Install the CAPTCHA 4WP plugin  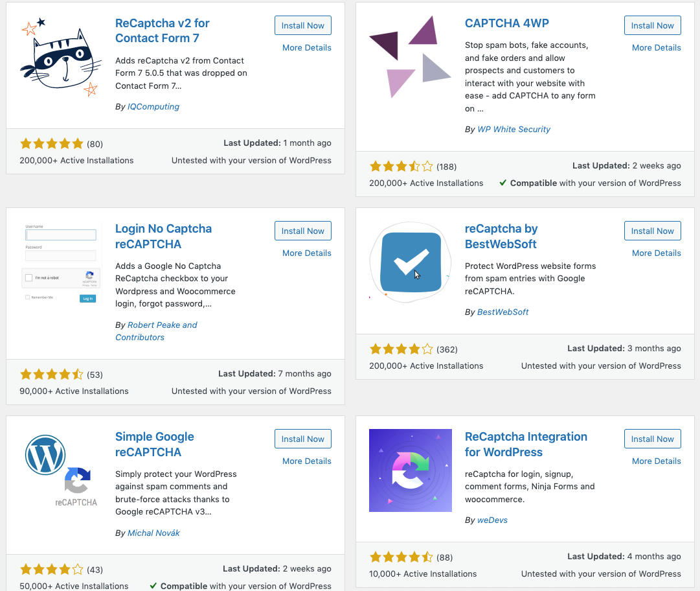[x=652, y=26]
